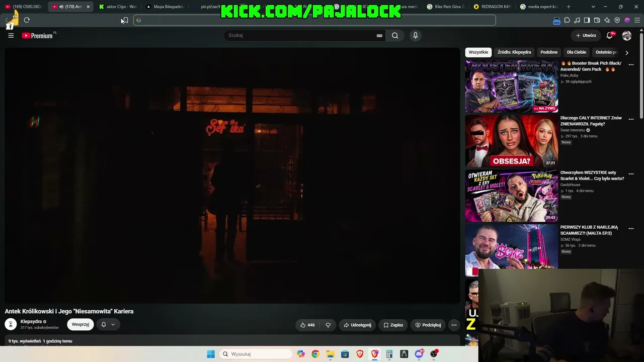The width and height of the screenshot is (644, 362).
Task: Open the Klepsydra channel name link
Action: pos(31,322)
